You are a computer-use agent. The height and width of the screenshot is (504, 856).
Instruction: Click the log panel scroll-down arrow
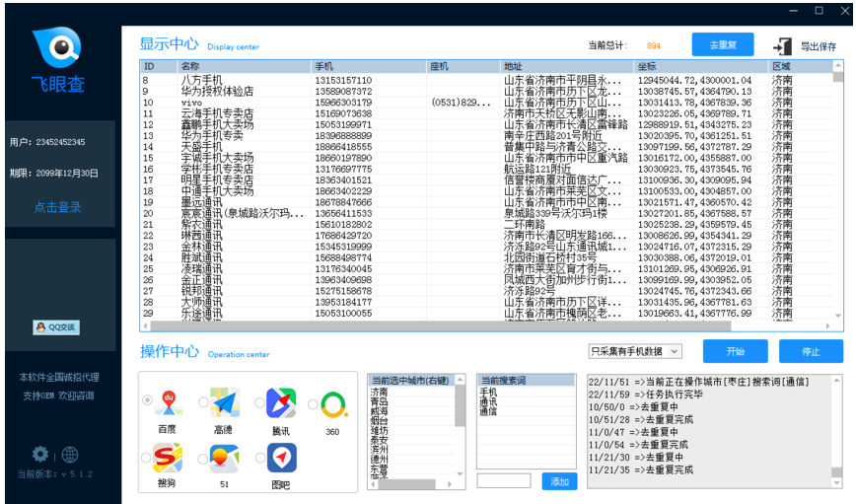836,482
